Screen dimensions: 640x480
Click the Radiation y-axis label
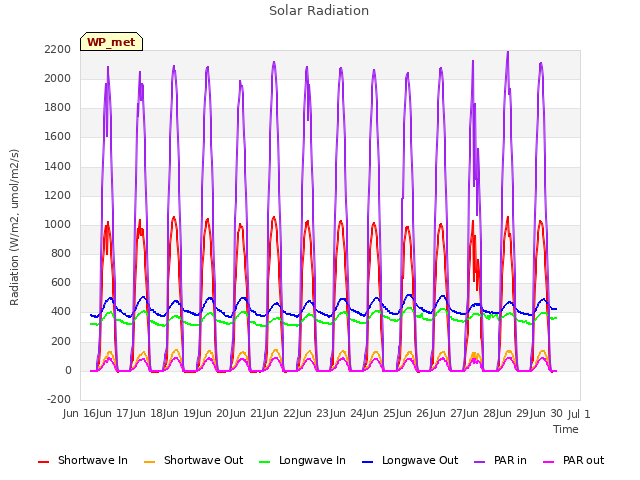click(x=14, y=227)
